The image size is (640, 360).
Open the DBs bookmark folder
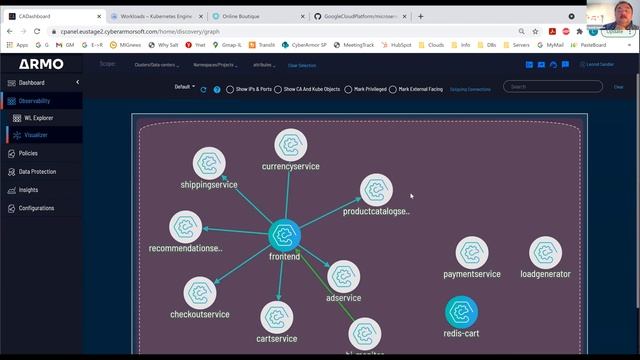(487, 45)
